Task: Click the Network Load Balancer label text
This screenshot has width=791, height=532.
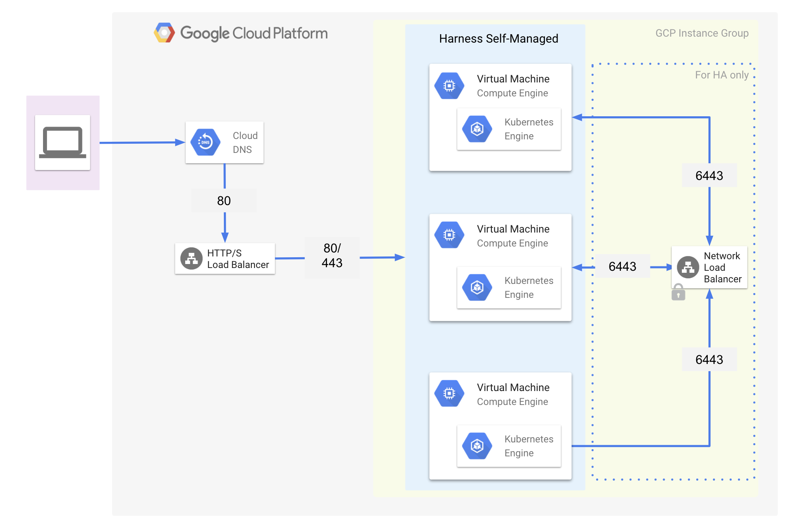Action: pos(722,267)
